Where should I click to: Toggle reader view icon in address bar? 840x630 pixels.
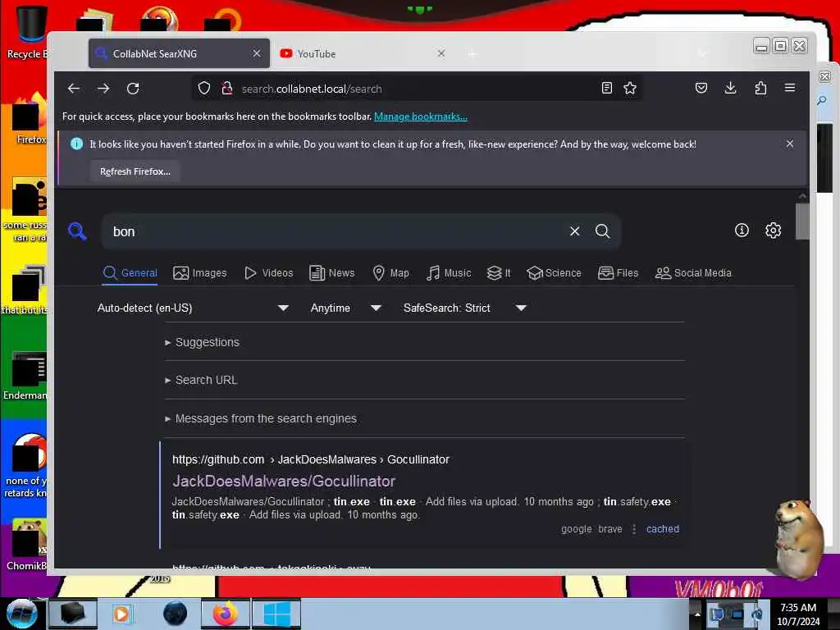coord(606,89)
